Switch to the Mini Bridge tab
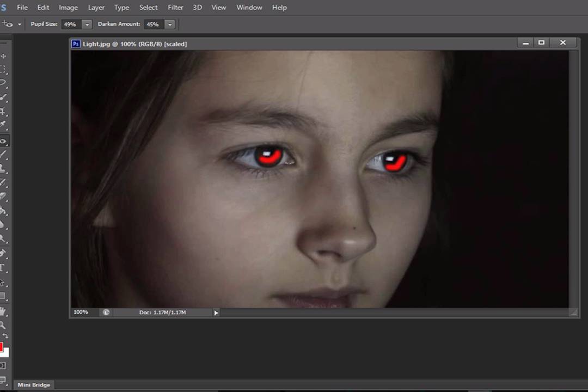This screenshot has height=392, width=588. (34, 385)
